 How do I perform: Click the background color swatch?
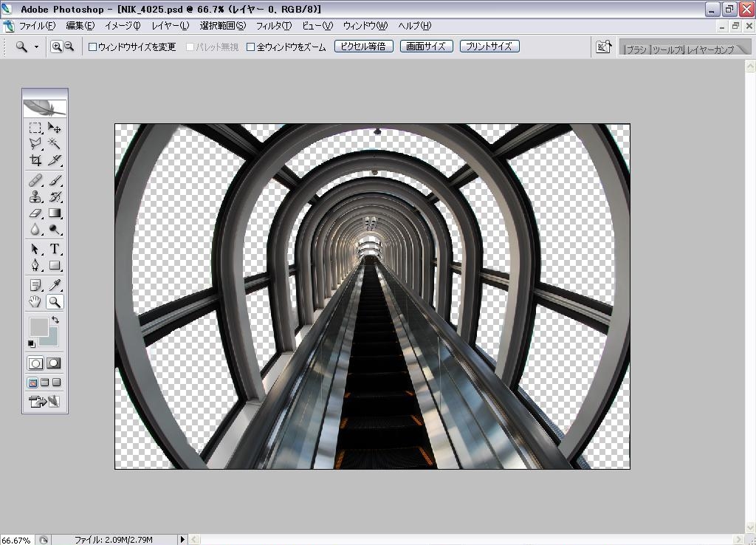pyautogui.click(x=52, y=340)
